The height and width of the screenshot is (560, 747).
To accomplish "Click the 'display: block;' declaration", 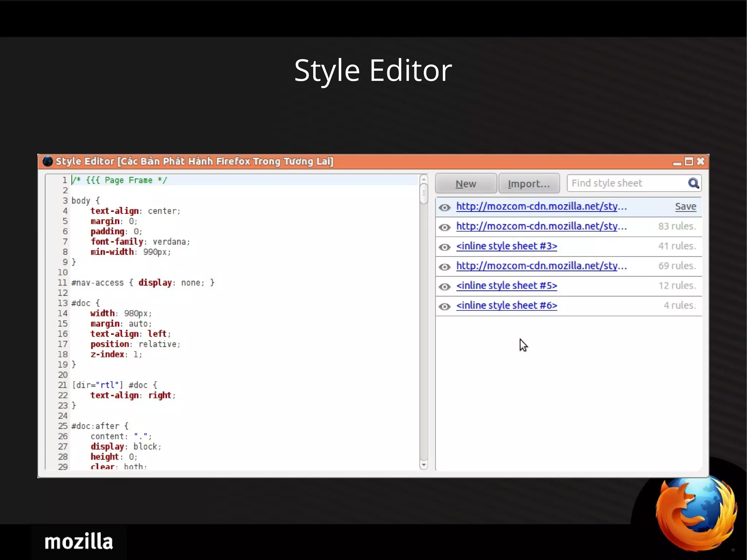I will 126,447.
